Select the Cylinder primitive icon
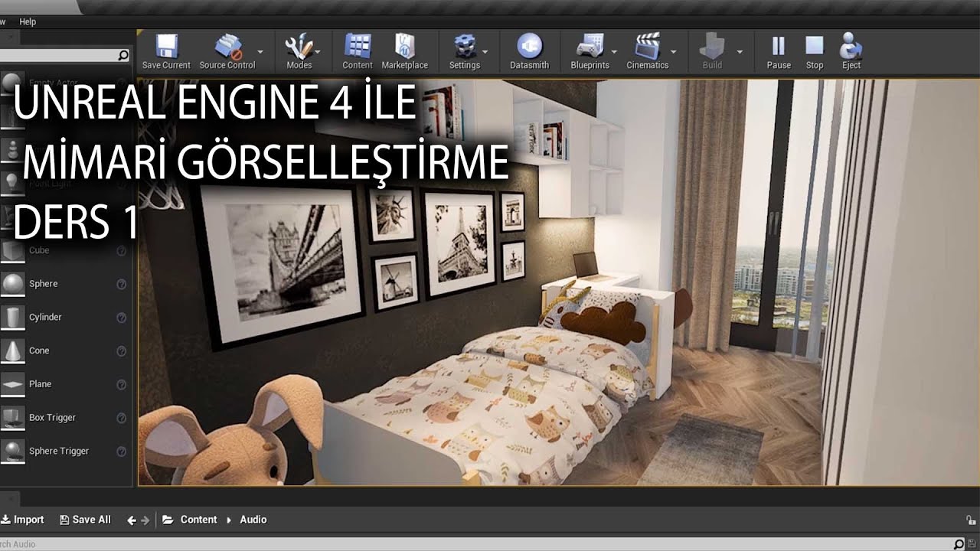The width and height of the screenshot is (980, 551). click(x=12, y=318)
